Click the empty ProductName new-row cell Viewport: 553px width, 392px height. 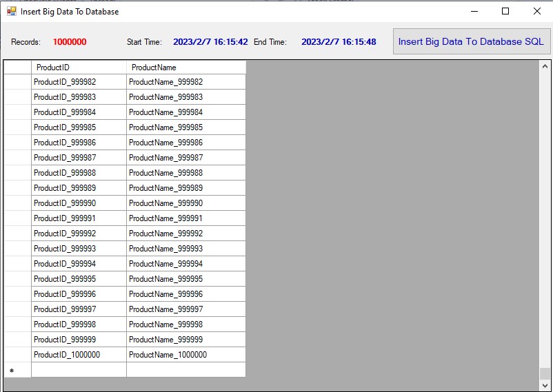(x=186, y=370)
